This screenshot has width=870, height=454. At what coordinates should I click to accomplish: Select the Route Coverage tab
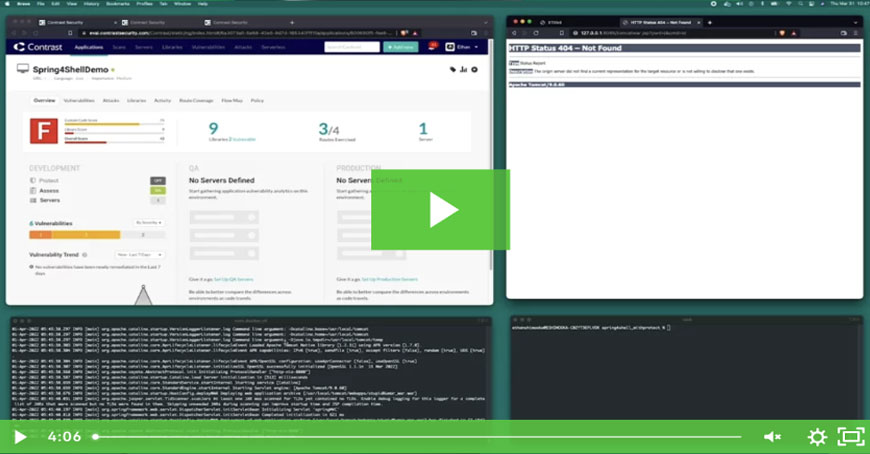[194, 101]
